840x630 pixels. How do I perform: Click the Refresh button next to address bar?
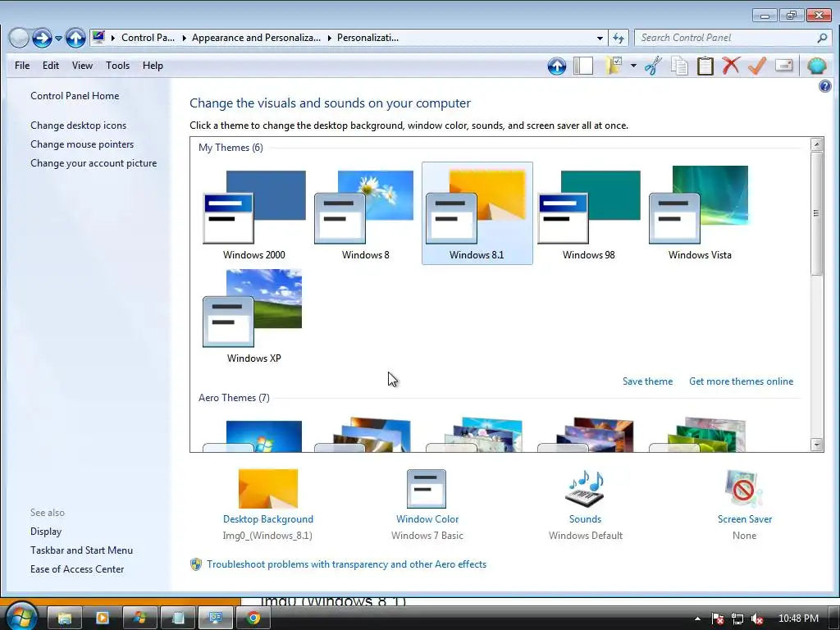pyautogui.click(x=619, y=38)
